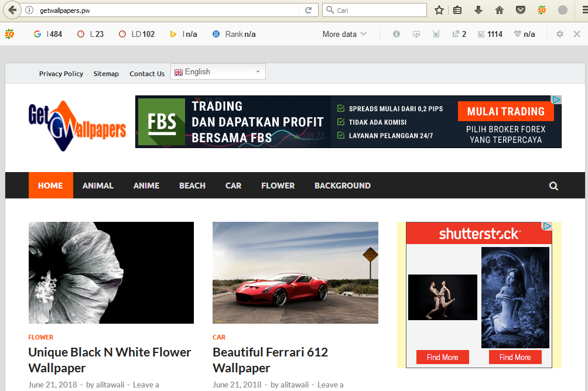The image size is (588, 391).
Task: Go to browser home page icon
Action: (x=500, y=10)
